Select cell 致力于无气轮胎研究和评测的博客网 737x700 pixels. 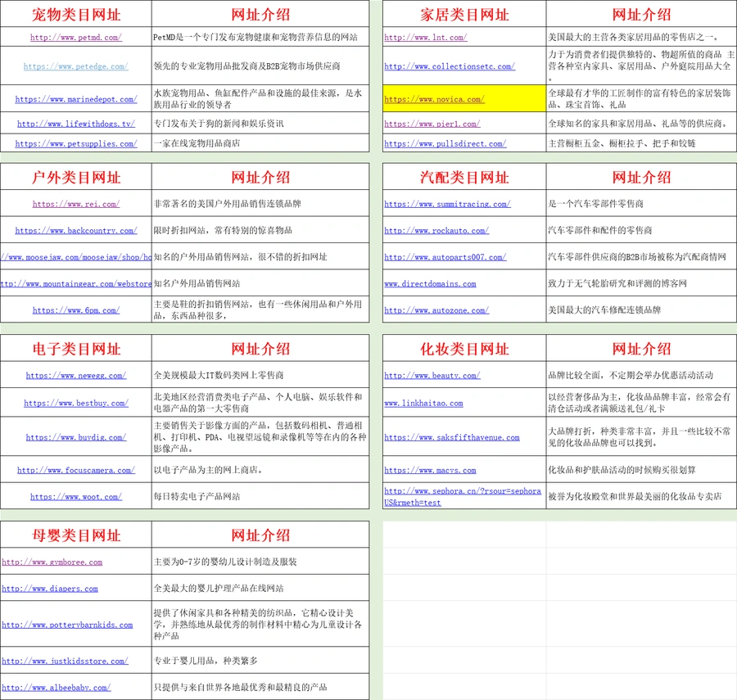(x=641, y=283)
